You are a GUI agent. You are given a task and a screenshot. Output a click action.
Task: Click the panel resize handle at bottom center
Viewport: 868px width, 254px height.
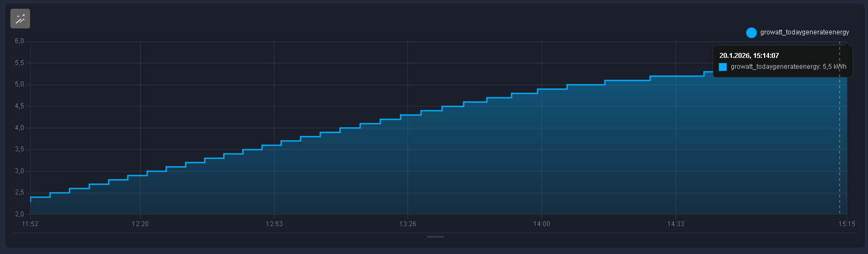(435, 237)
